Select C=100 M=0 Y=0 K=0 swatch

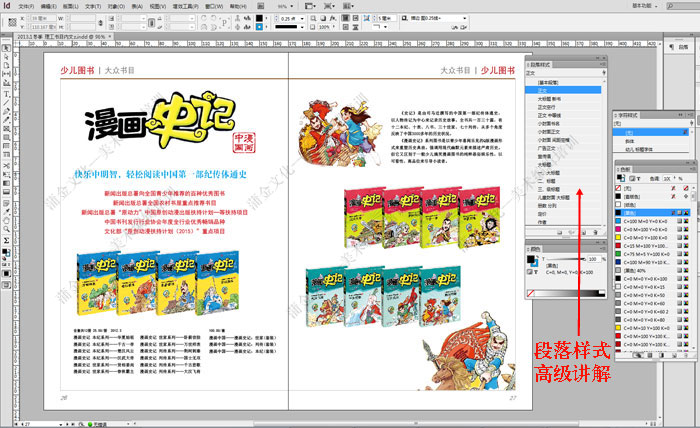click(652, 221)
